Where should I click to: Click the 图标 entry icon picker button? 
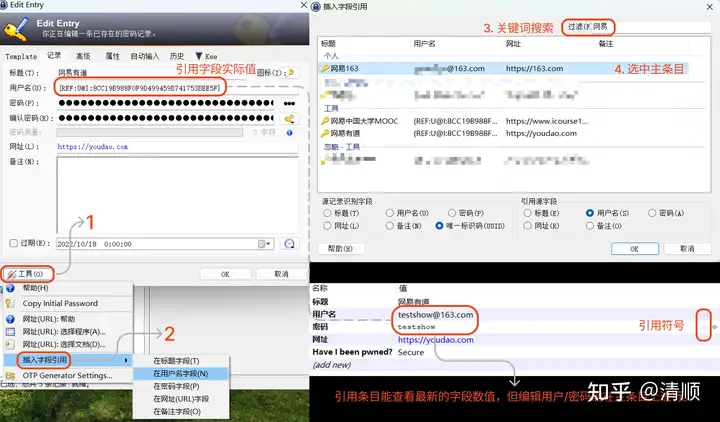coord(291,73)
